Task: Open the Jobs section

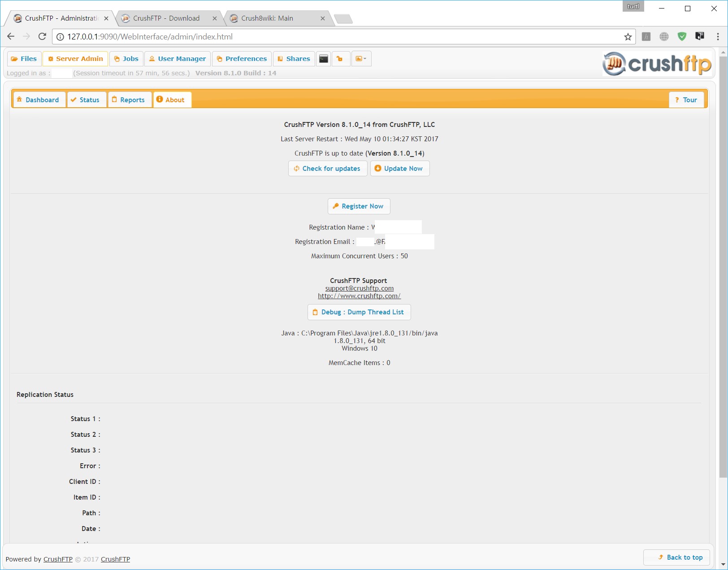Action: click(126, 59)
